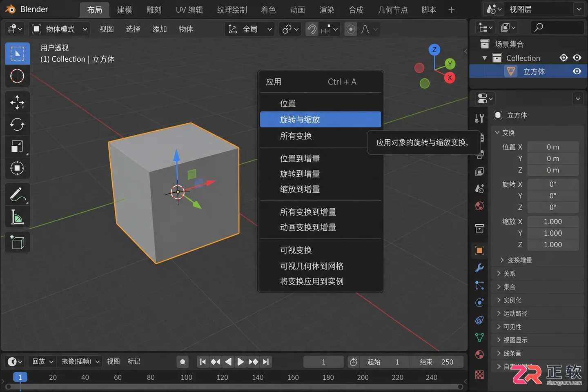Play the animation forward
The height and width of the screenshot is (392, 588).
[x=241, y=362]
